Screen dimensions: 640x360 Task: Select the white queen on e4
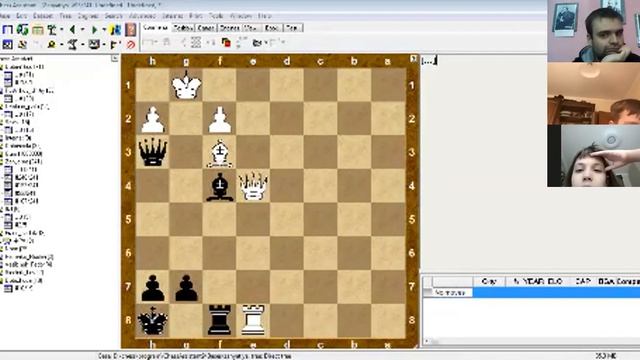coord(253,186)
